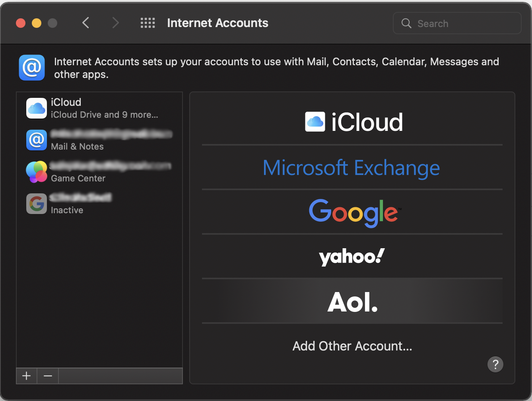Remove account with minus button
This screenshot has height=401, width=532.
(x=48, y=376)
